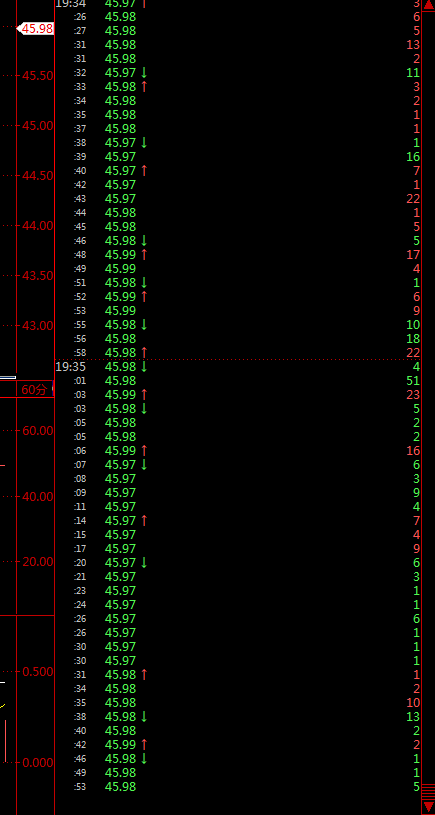Click the red up arrow on 19:34:40 tick

(x=144, y=171)
